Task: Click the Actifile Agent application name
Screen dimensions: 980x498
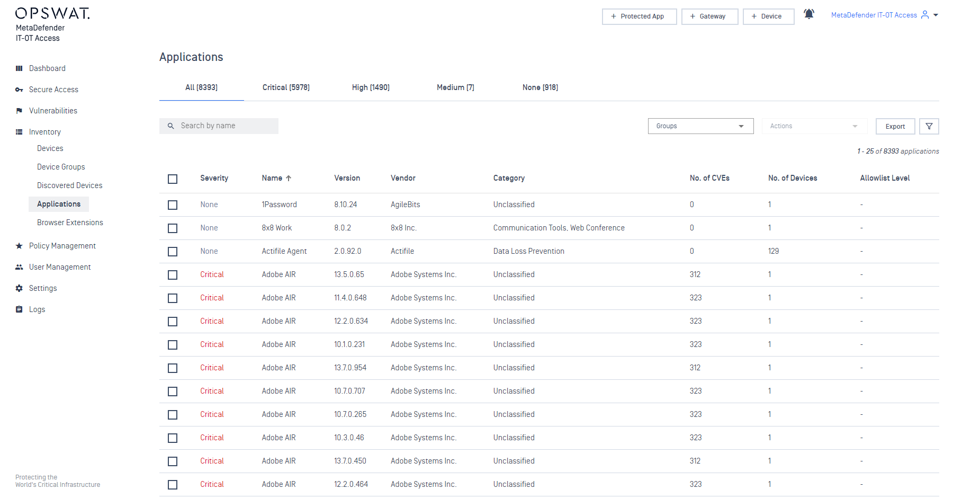Action: pyautogui.click(x=284, y=251)
